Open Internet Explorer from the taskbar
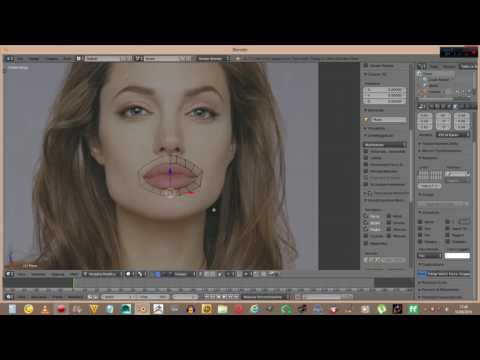 click(255, 309)
